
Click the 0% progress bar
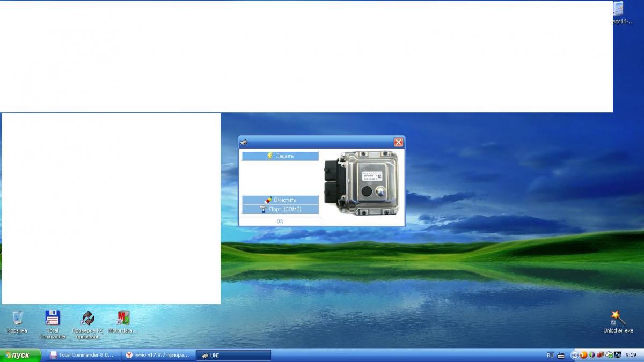280,221
